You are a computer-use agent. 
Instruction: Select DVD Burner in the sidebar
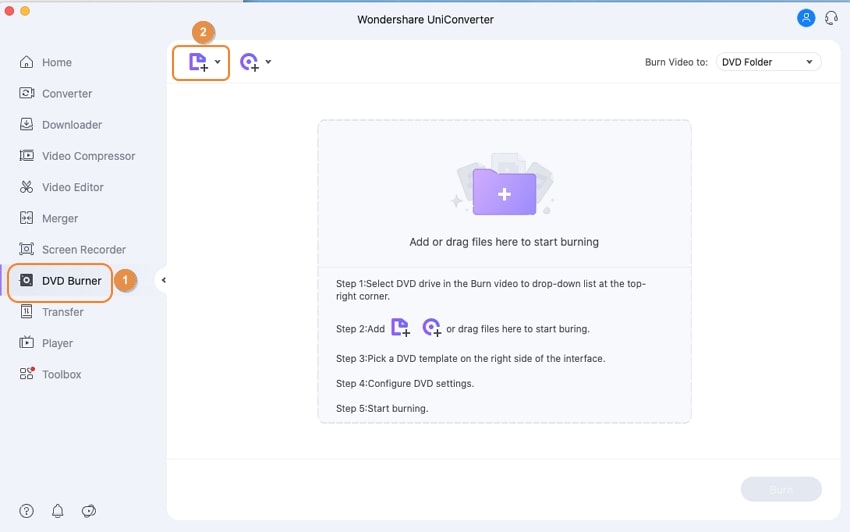point(72,281)
